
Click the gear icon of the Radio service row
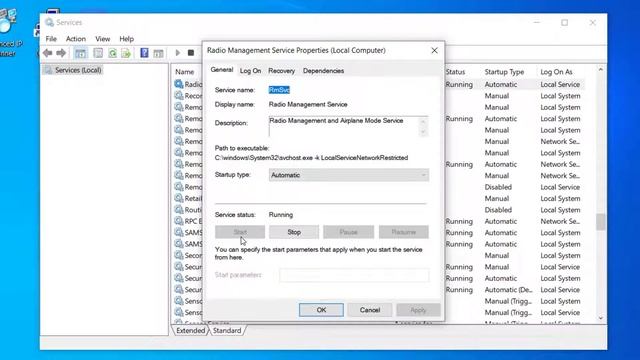click(178, 84)
